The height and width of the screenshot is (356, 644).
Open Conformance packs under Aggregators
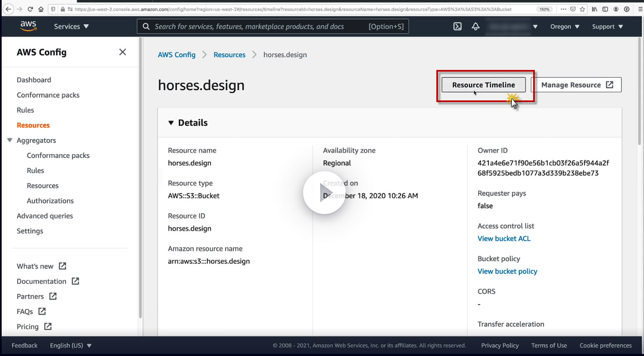(58, 156)
